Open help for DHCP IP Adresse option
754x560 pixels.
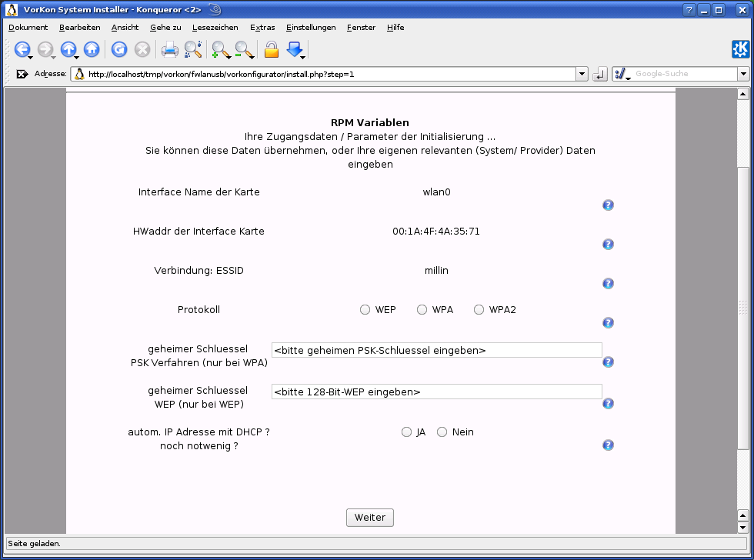(x=608, y=445)
